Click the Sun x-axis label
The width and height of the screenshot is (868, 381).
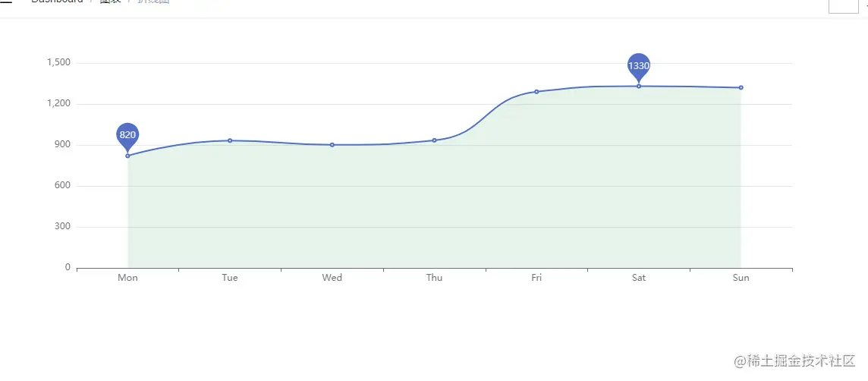[741, 278]
